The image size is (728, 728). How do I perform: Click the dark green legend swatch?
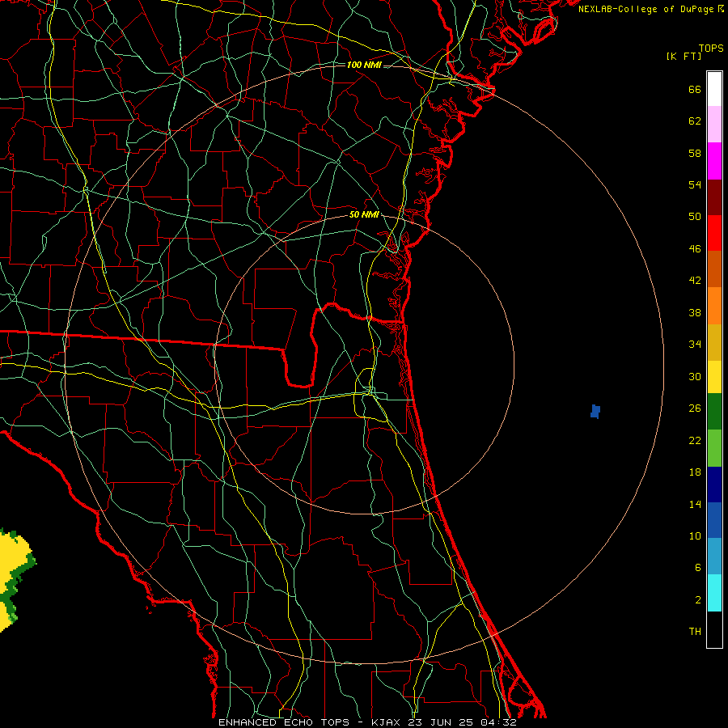point(714,412)
